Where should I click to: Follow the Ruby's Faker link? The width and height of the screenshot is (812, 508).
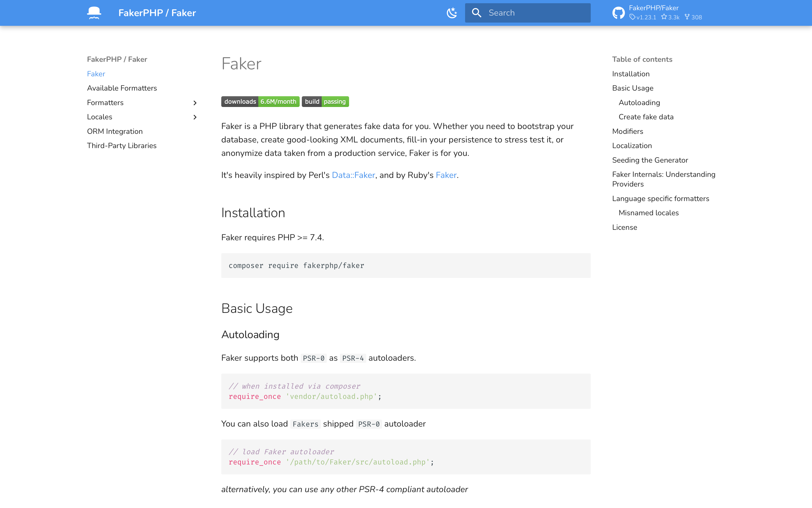click(446, 175)
